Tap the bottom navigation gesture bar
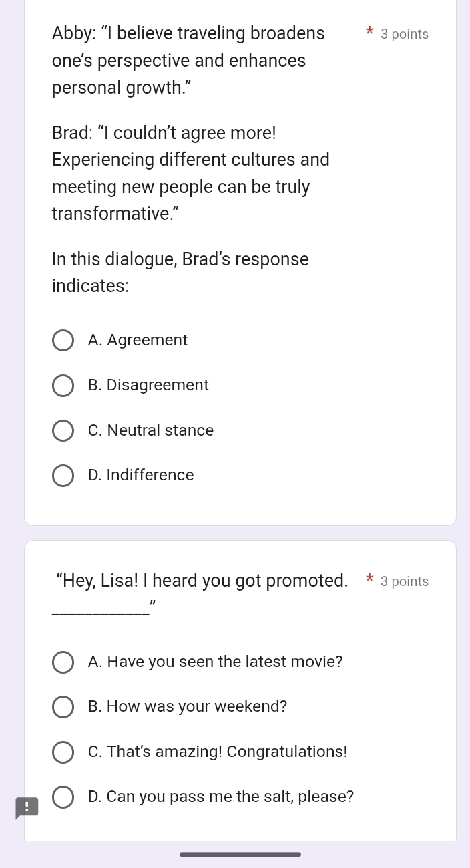Screen dimensions: 470x868 pyautogui.click(x=240, y=854)
